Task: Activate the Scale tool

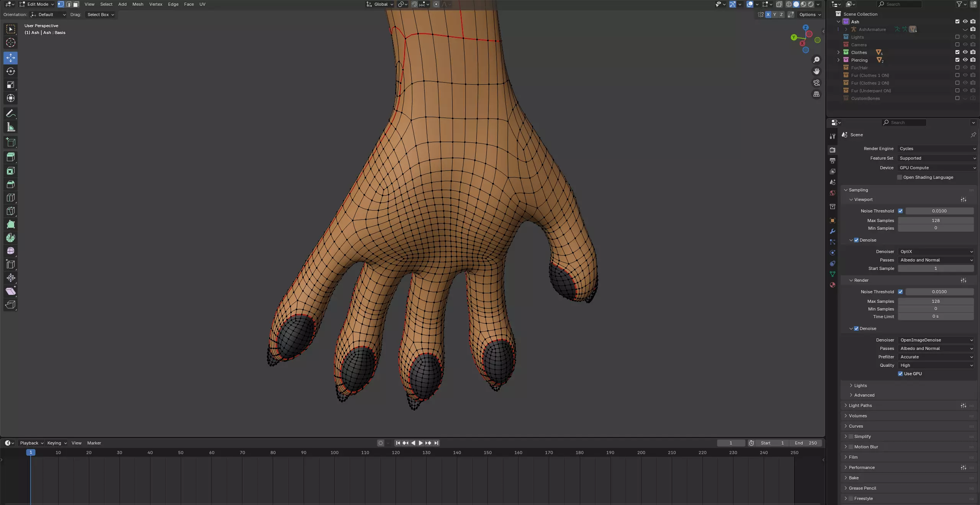Action: [11, 85]
